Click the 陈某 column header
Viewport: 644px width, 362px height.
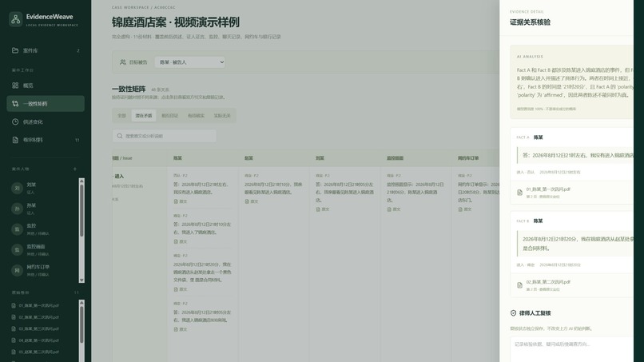click(x=177, y=158)
